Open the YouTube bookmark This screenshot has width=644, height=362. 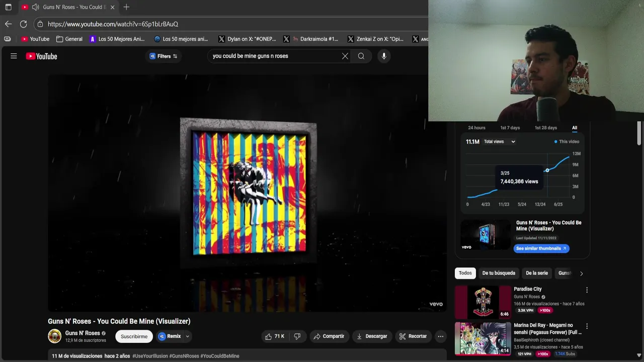point(35,39)
